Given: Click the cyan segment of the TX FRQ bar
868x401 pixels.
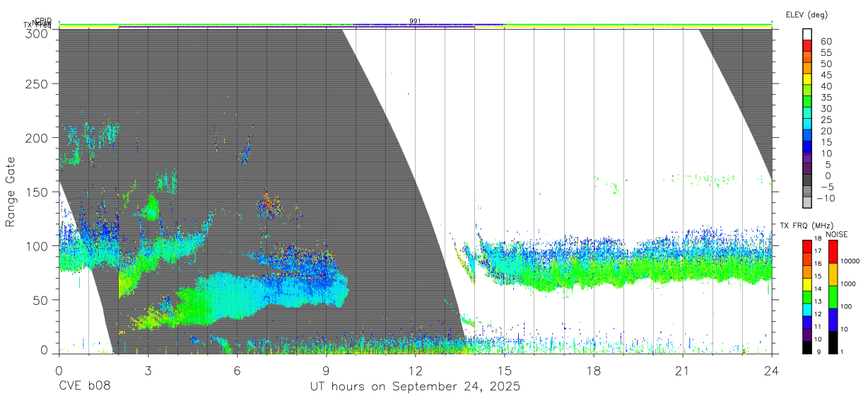Looking at the screenshot, I should coord(807,309).
